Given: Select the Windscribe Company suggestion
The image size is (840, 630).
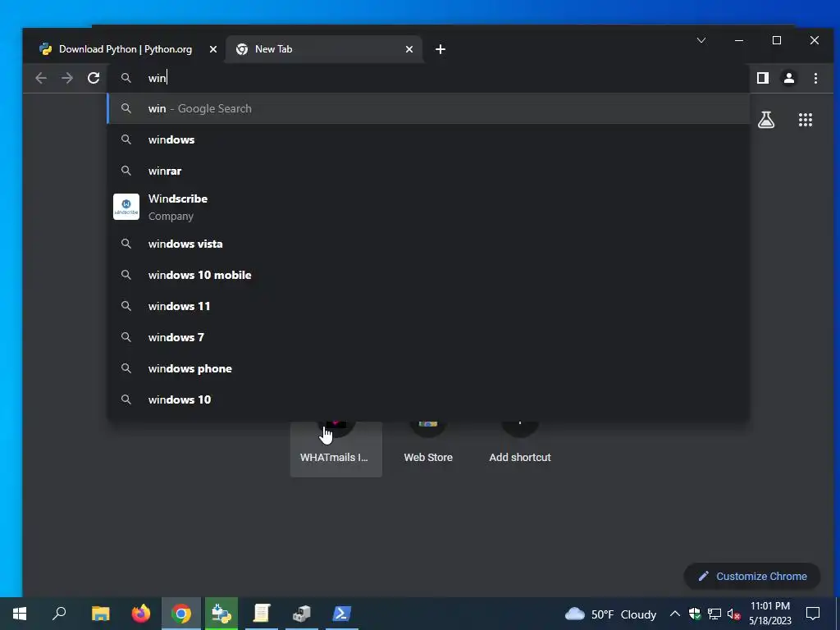Looking at the screenshot, I should [x=428, y=207].
